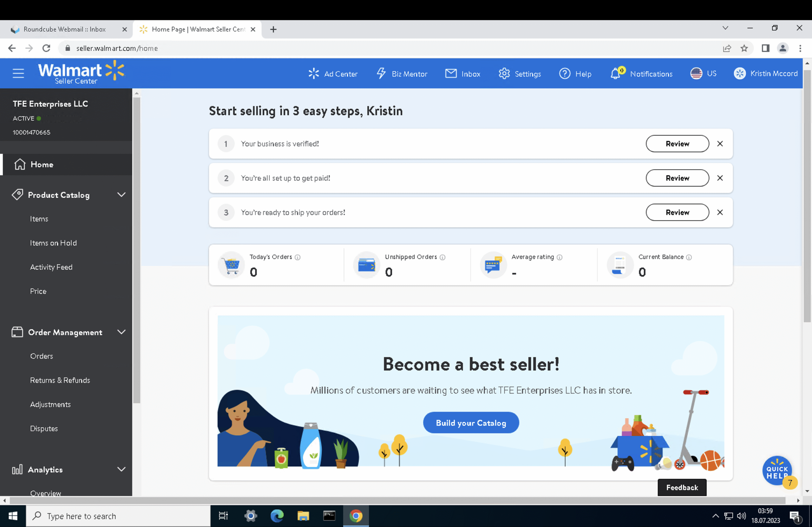The width and height of the screenshot is (812, 527).
Task: Dismiss step 3 ready to ship card
Action: [x=720, y=212]
